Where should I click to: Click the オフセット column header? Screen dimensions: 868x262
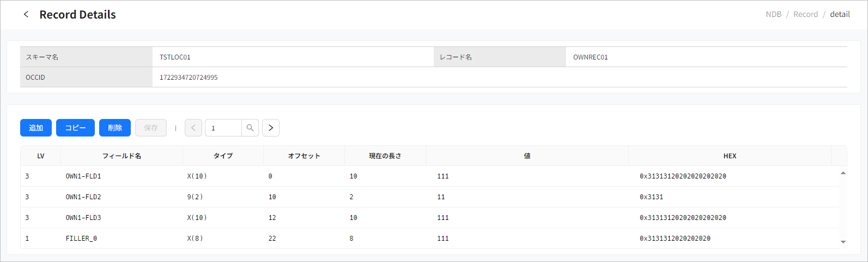(304, 156)
